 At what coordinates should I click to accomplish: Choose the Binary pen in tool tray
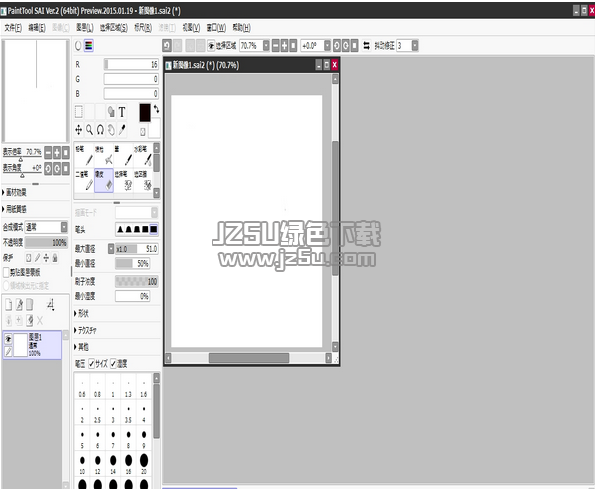click(84, 181)
